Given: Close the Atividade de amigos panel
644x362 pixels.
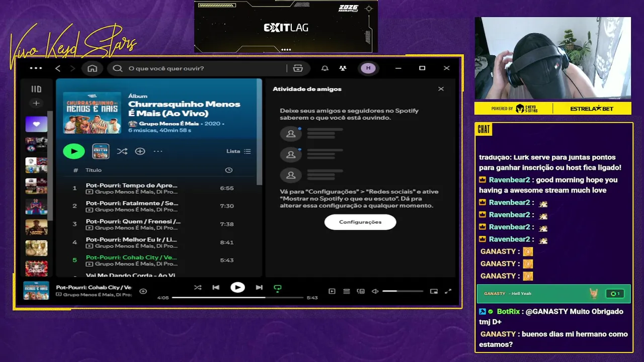Looking at the screenshot, I should coord(441,89).
